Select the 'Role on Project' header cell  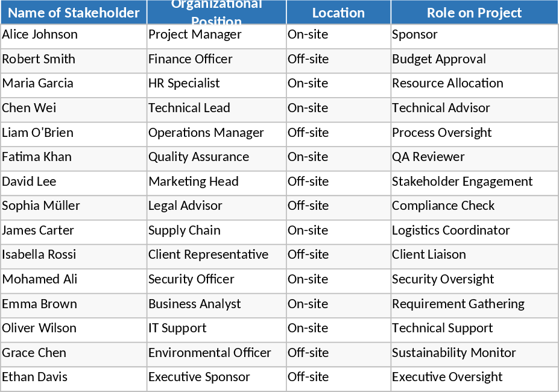coord(474,13)
